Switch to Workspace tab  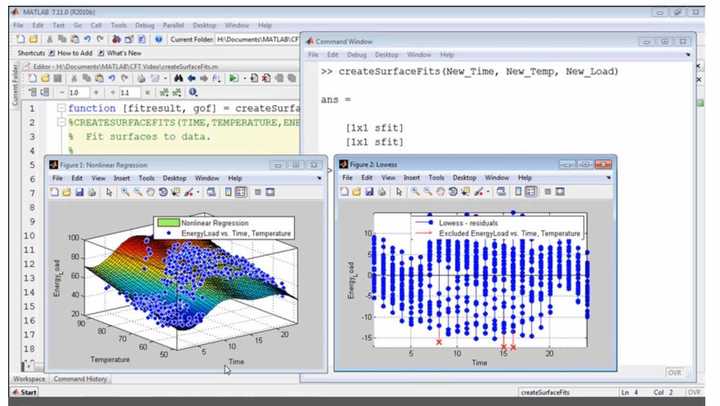click(x=29, y=379)
